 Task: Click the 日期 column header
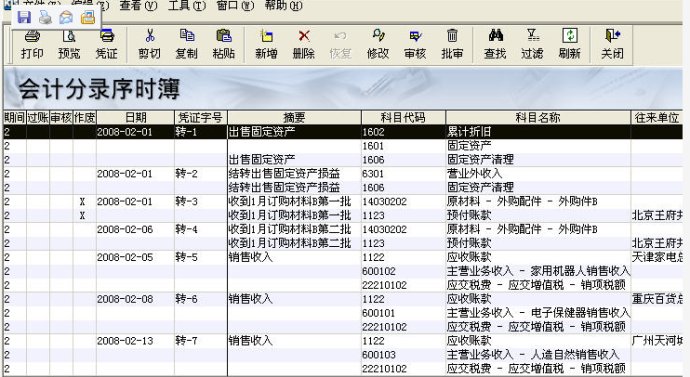pyautogui.click(x=136, y=117)
